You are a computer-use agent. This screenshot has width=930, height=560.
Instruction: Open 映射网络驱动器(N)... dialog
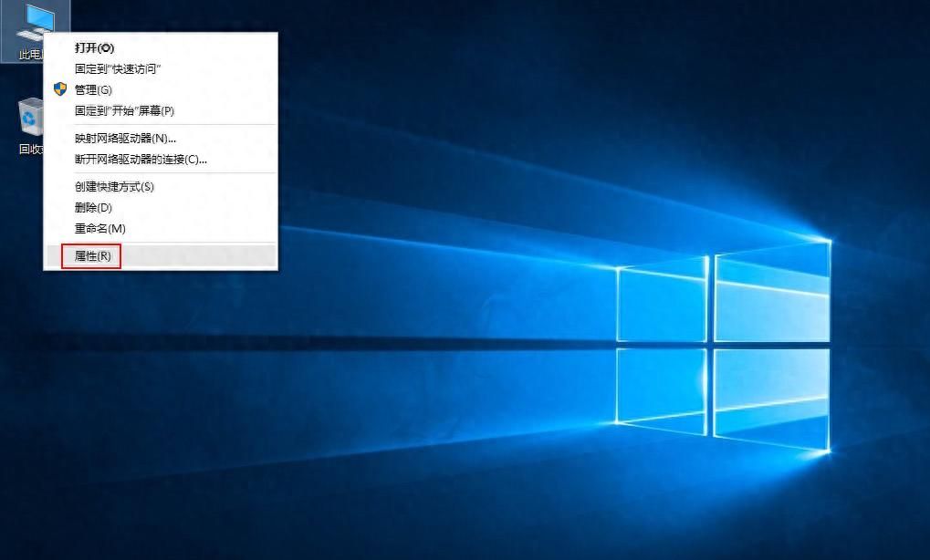(x=125, y=138)
